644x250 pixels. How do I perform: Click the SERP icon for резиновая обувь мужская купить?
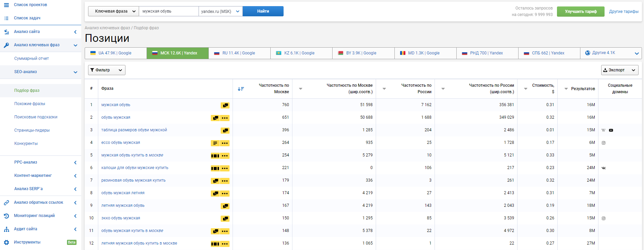coord(215,181)
